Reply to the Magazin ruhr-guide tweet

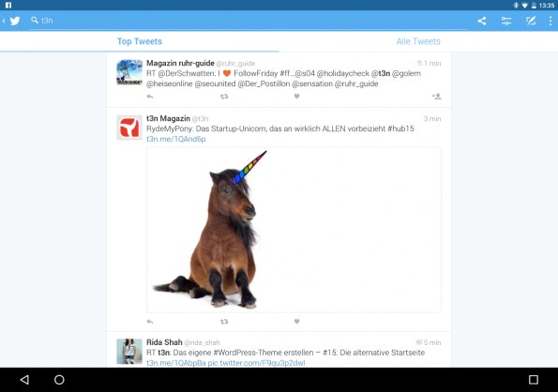point(150,97)
